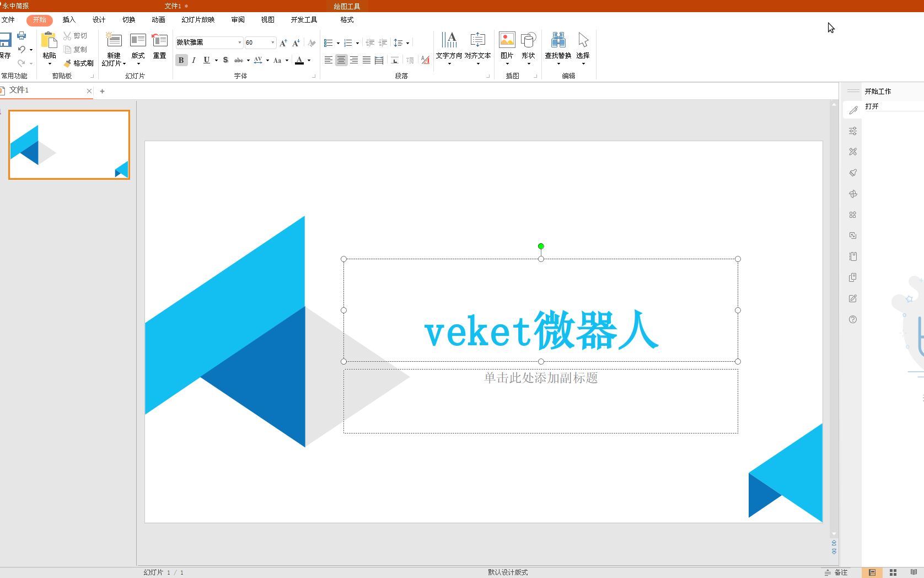The width and height of the screenshot is (924, 578).
Task: Click the 形状 (Shapes) icon
Action: click(x=528, y=40)
